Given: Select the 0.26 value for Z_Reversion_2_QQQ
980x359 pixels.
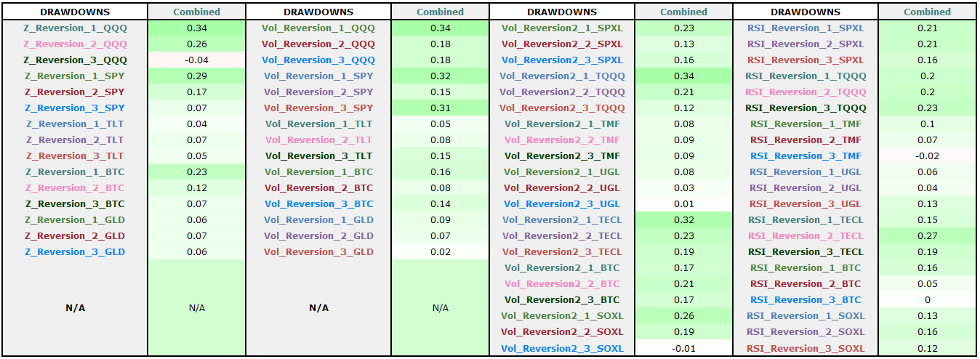Looking at the screenshot, I should (197, 44).
